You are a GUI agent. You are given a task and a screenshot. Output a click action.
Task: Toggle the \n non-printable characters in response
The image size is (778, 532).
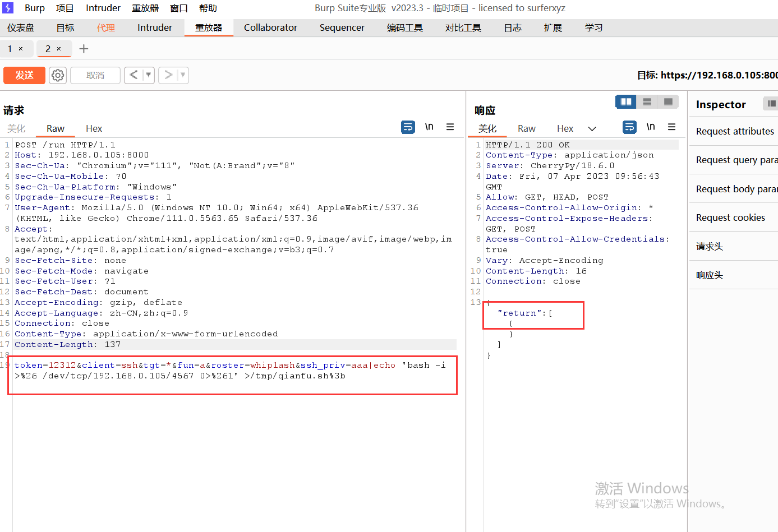point(651,127)
